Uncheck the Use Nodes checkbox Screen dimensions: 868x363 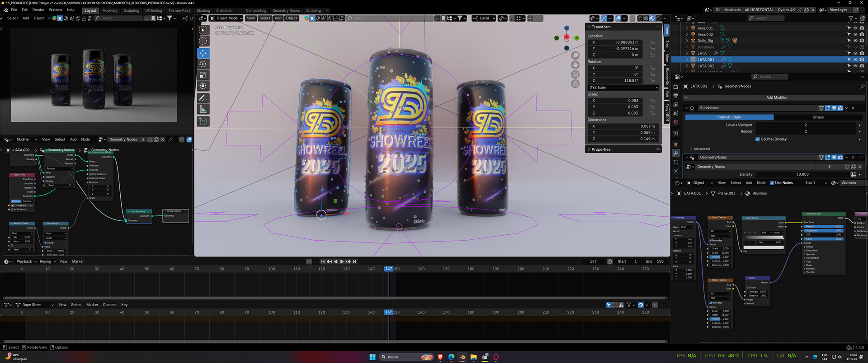pos(772,183)
